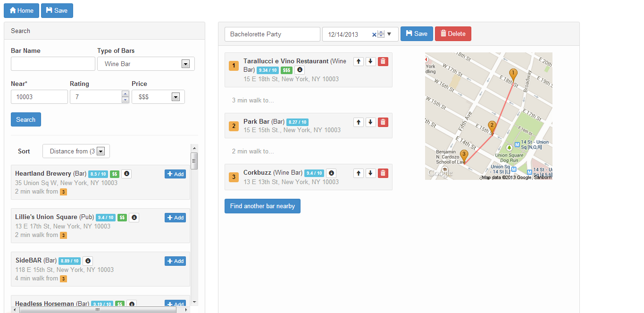Viewport: 644px width, 313px height.
Task: Click the Find another bar nearby button
Action: [x=262, y=206]
